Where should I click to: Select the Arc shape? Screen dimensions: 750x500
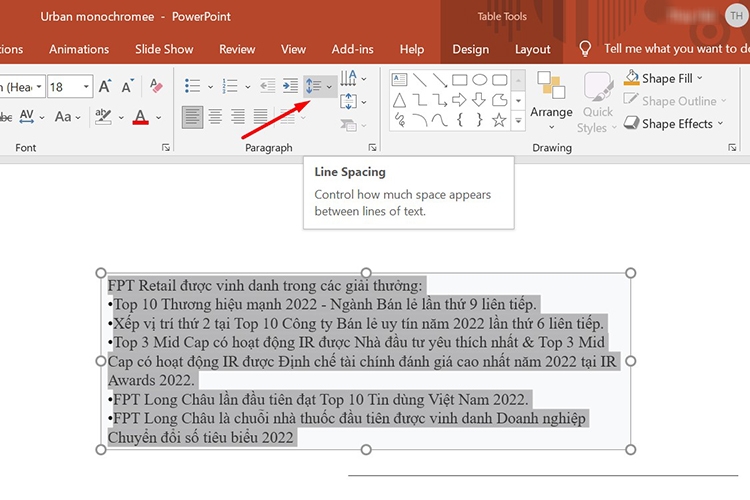pos(420,120)
